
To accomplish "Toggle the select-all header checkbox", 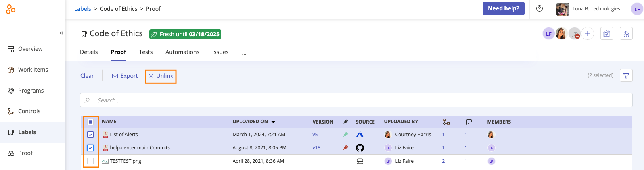I will pyautogui.click(x=90, y=122).
